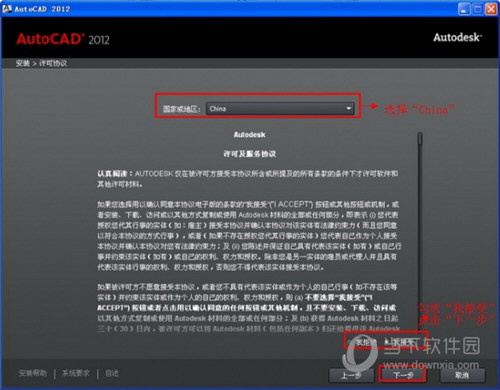The height and width of the screenshot is (390, 500).
Task: Click the license agreement scrollbar thumb
Action: 420,138
